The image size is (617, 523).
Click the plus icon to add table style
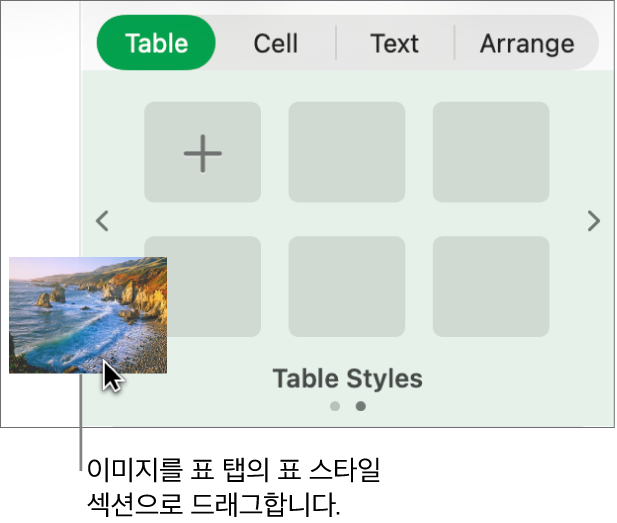coord(203,153)
